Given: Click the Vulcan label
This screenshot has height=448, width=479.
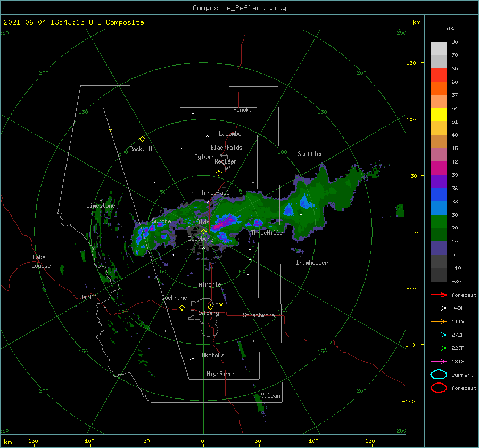Looking at the screenshot, I should 270,396.
